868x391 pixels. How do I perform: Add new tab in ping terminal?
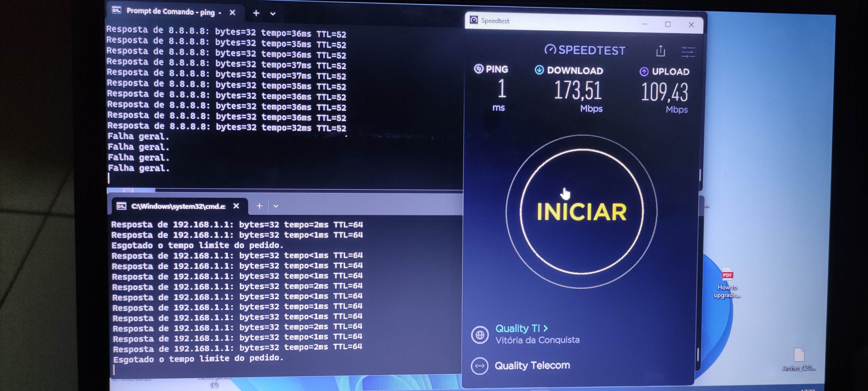pos(256,13)
